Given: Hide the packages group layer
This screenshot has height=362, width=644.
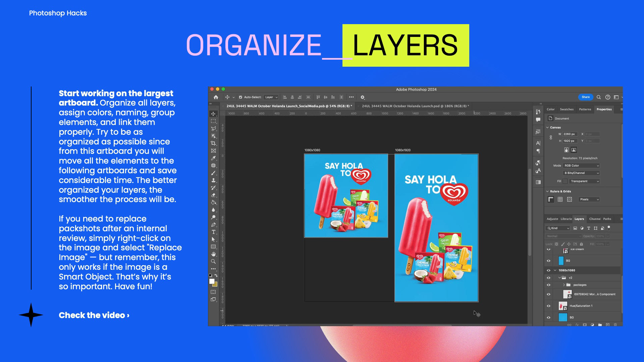Looking at the screenshot, I should (549, 285).
